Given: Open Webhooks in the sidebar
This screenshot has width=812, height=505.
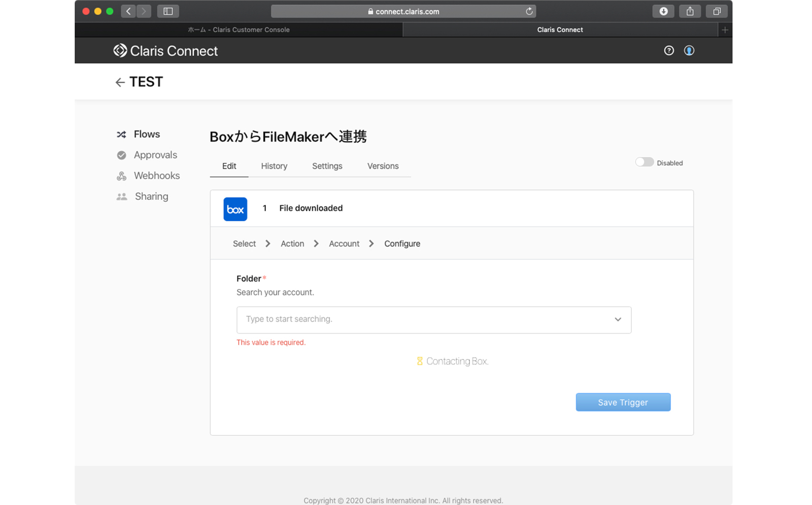Looking at the screenshot, I should point(156,176).
